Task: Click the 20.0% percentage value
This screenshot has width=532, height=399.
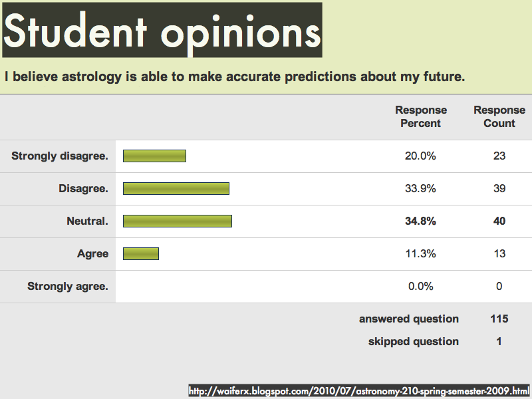Action: pos(420,156)
